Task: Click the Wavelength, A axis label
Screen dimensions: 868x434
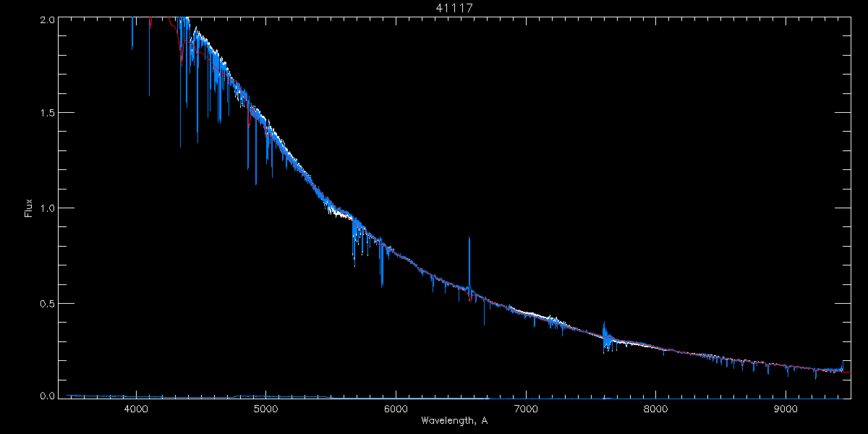Action: click(x=454, y=420)
